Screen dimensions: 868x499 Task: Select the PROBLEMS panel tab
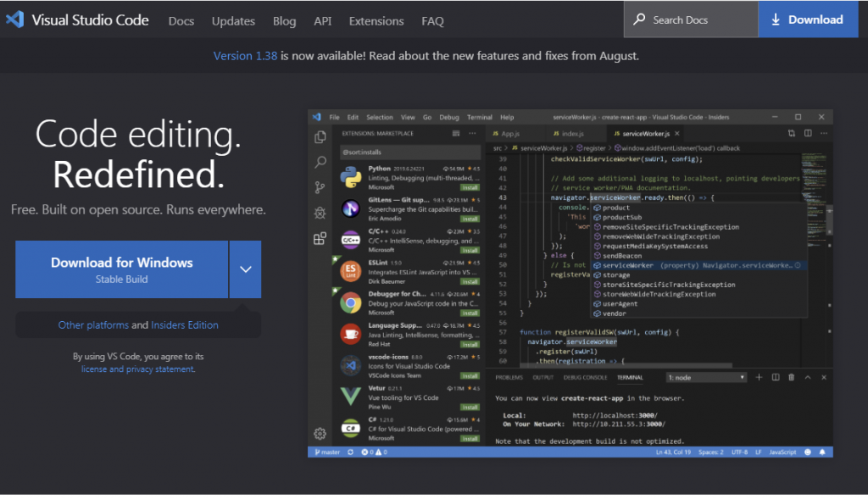click(509, 377)
